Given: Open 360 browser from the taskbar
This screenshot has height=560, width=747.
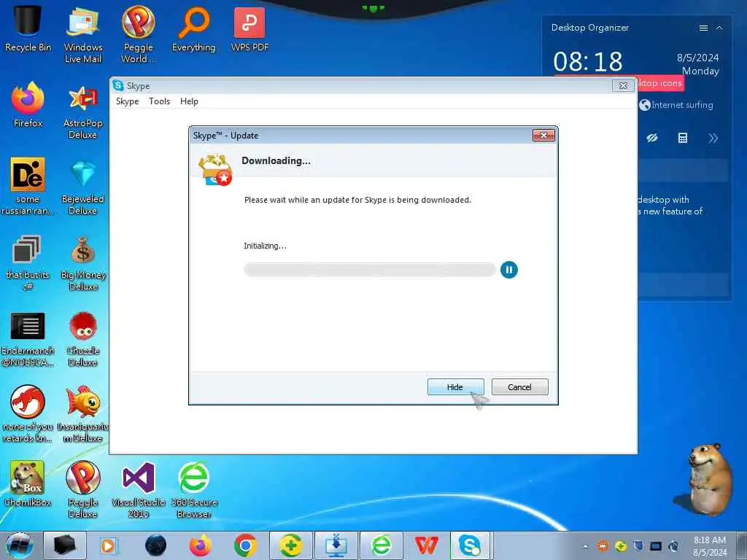Looking at the screenshot, I should (x=381, y=545).
